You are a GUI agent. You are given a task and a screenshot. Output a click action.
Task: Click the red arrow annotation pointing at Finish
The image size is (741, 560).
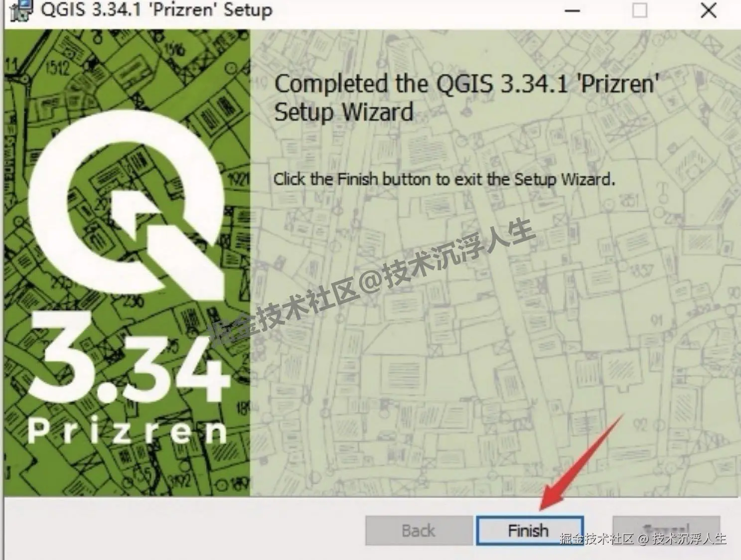point(581,461)
